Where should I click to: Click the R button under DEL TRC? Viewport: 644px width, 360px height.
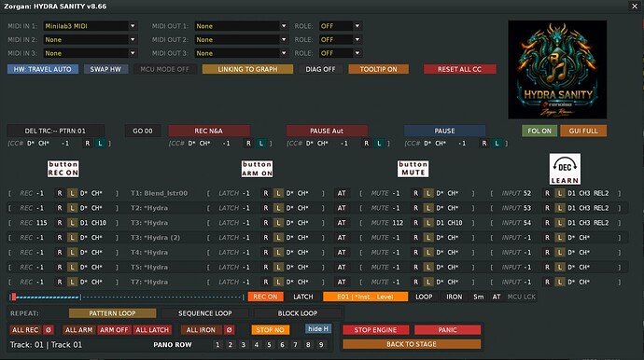[x=87, y=144]
